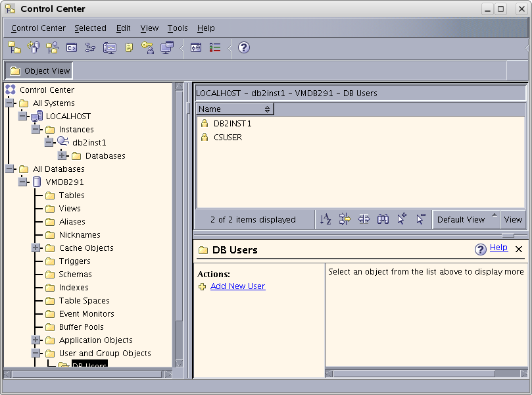
Task: Collapse the Instances folder node
Action: click(x=36, y=129)
